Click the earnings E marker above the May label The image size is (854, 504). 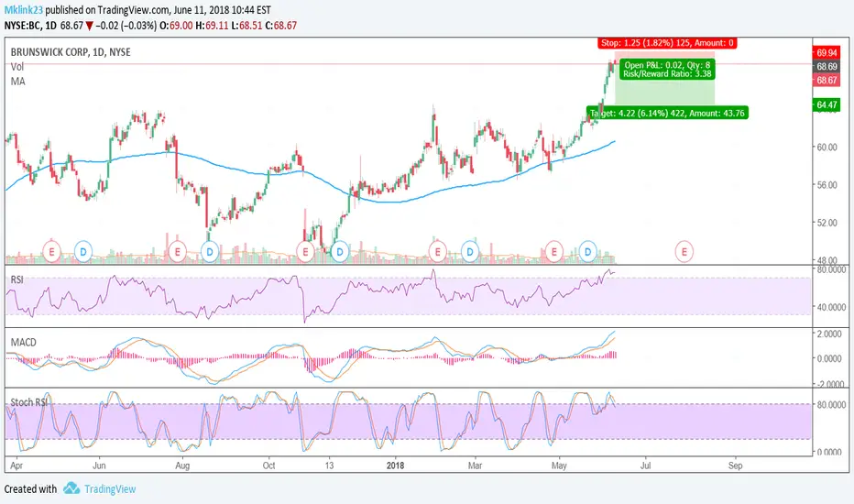pyautogui.click(x=553, y=252)
